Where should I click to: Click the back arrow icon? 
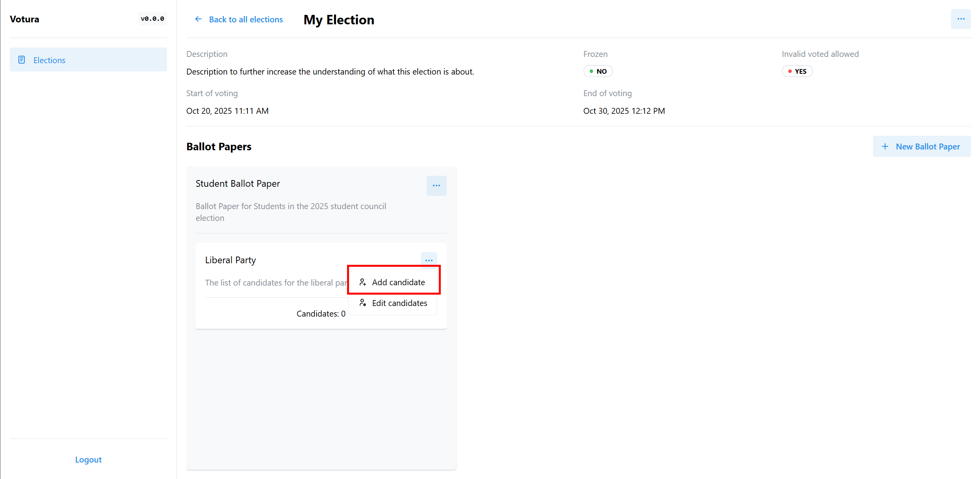[x=198, y=19]
